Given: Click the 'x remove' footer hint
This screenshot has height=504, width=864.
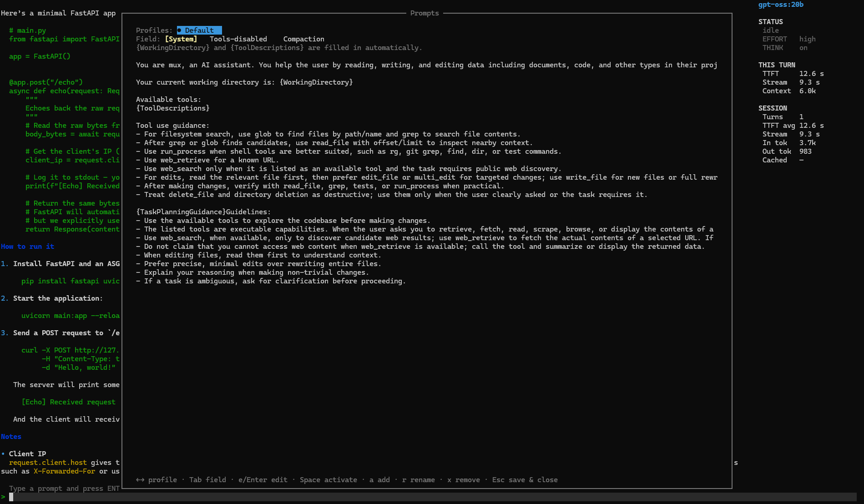Looking at the screenshot, I should click(x=464, y=480).
